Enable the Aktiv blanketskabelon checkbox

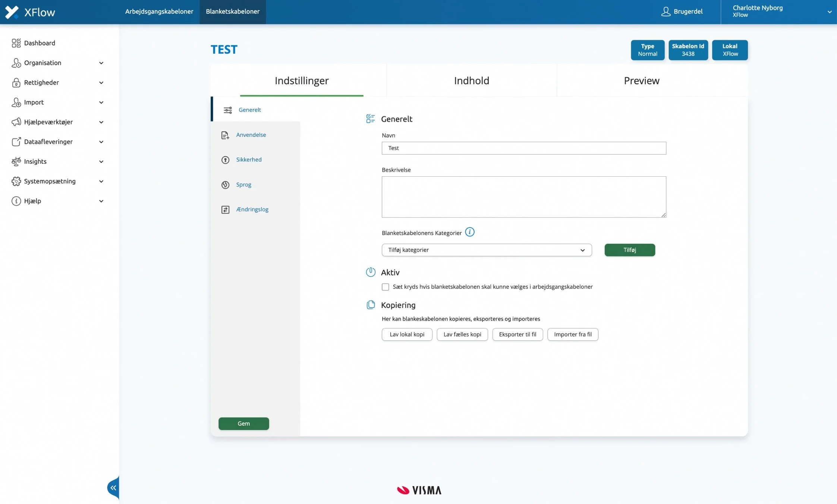385,287
